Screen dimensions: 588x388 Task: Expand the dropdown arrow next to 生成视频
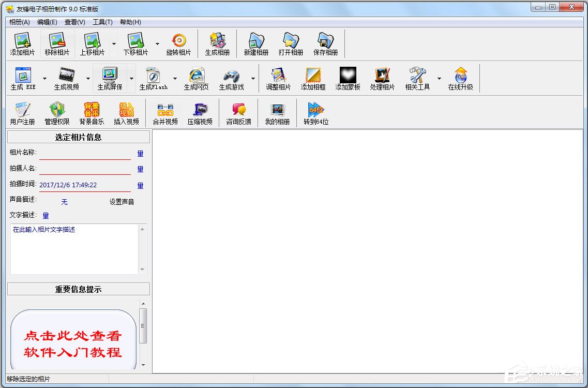click(x=88, y=79)
